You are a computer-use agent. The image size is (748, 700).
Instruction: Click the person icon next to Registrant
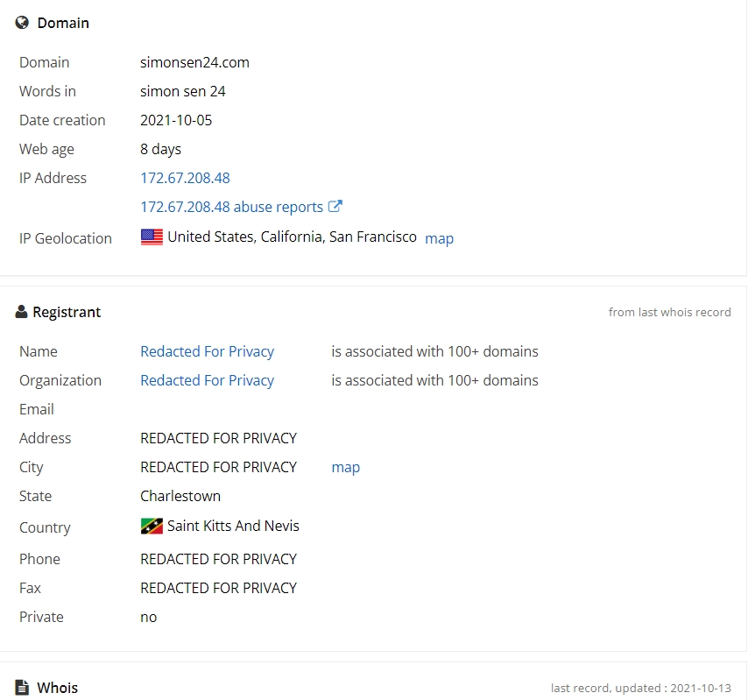tap(21, 312)
